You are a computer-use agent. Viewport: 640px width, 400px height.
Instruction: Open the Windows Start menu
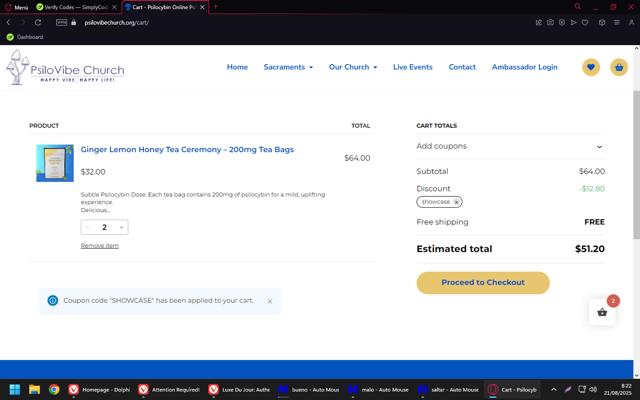(x=15, y=389)
